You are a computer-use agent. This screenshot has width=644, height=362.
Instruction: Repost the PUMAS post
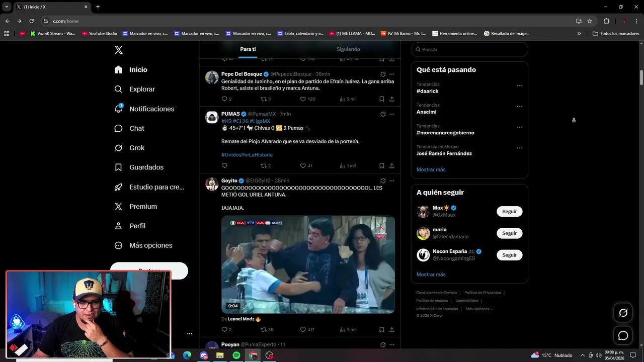point(263,165)
